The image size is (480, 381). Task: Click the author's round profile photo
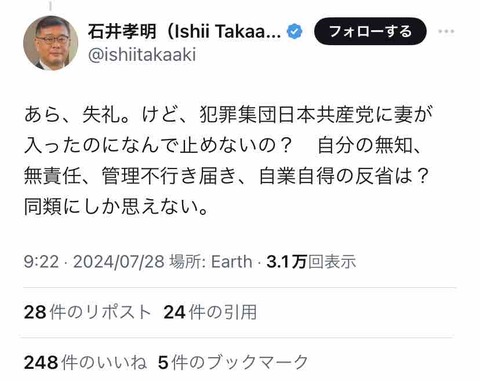click(51, 43)
